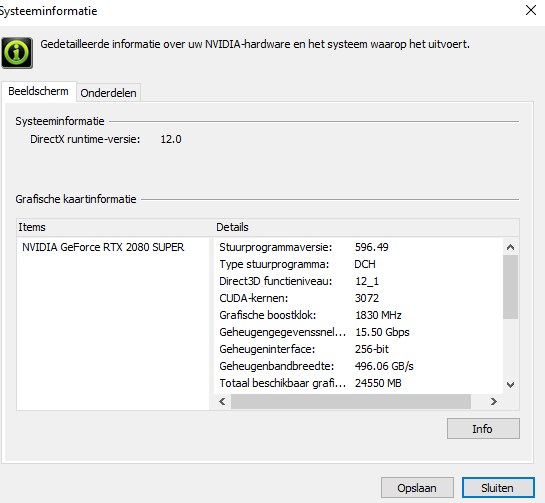The width and height of the screenshot is (545, 503).
Task: Click the 3072 CUDA cores value
Action: click(367, 298)
